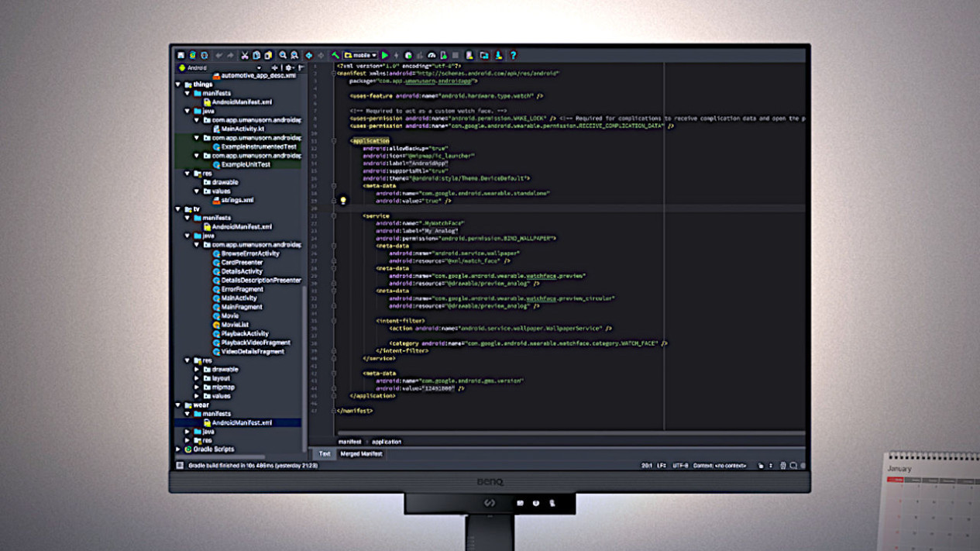The image size is (980, 551).
Task: Click the Help question mark icon
Action: [513, 56]
